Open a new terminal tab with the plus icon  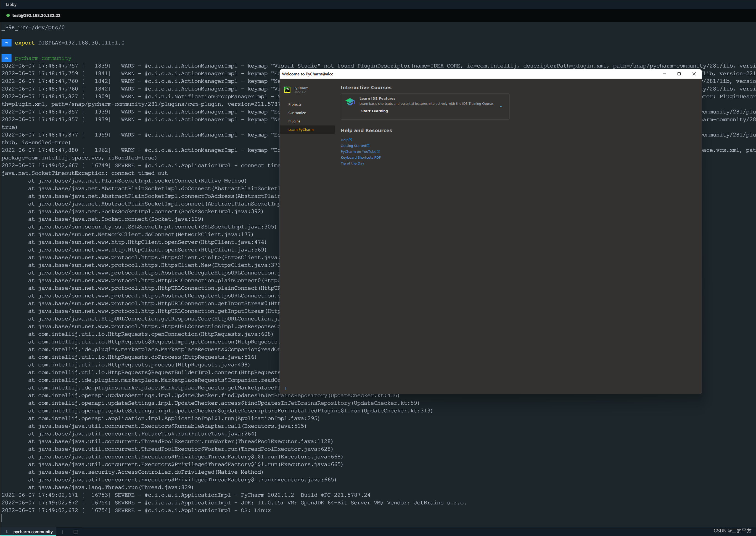click(62, 532)
